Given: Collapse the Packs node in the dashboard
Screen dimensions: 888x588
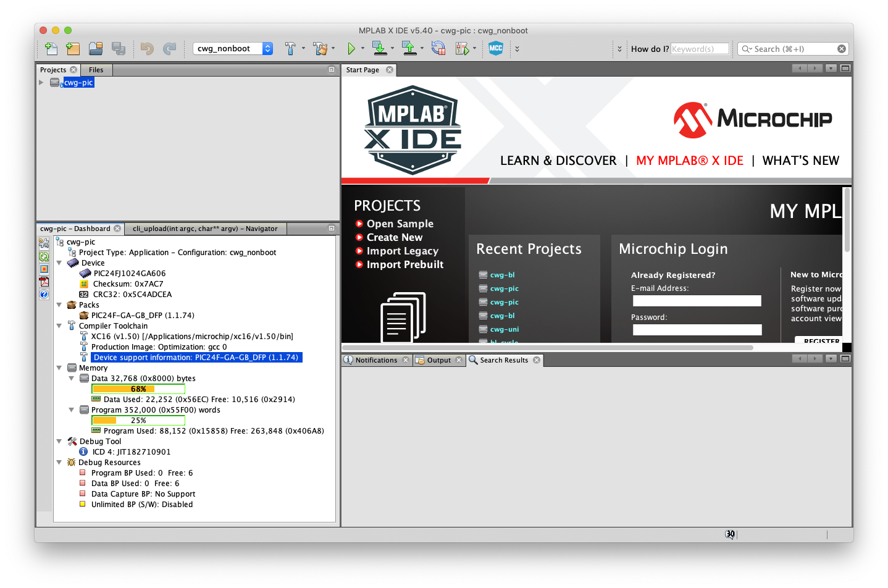Looking at the screenshot, I should tap(59, 305).
